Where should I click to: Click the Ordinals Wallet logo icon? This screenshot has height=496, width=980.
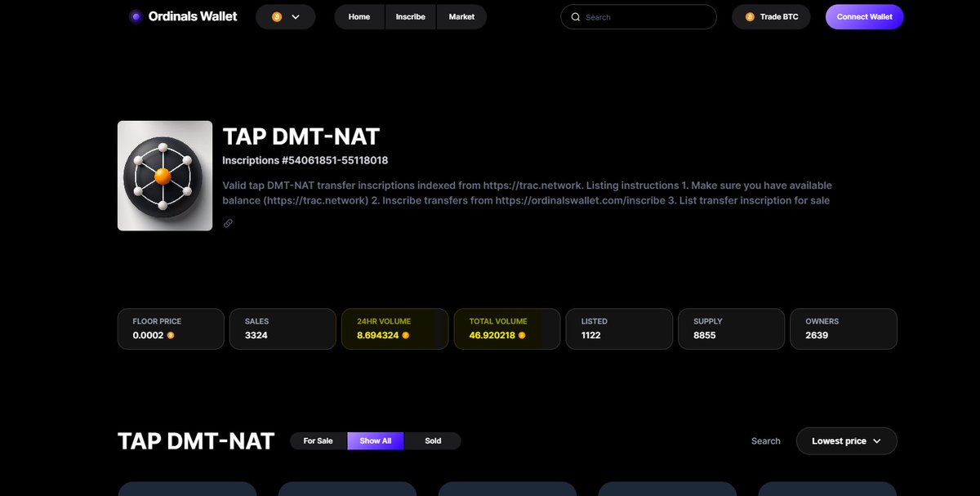click(136, 16)
